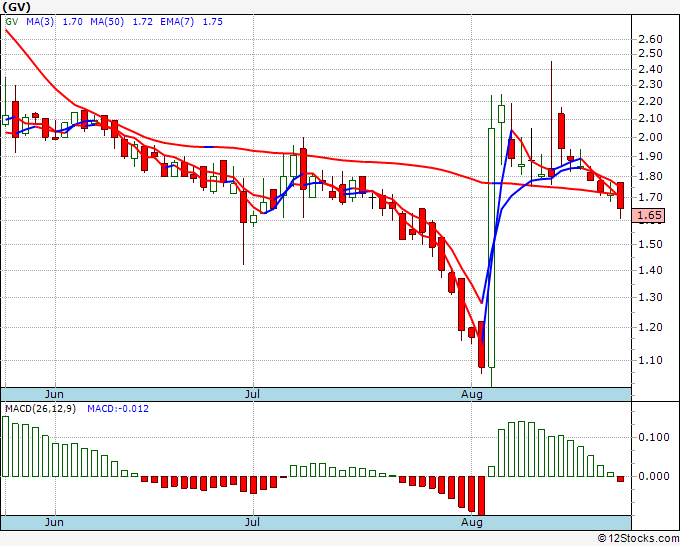Click the 1.50 price axis label

coord(650,244)
